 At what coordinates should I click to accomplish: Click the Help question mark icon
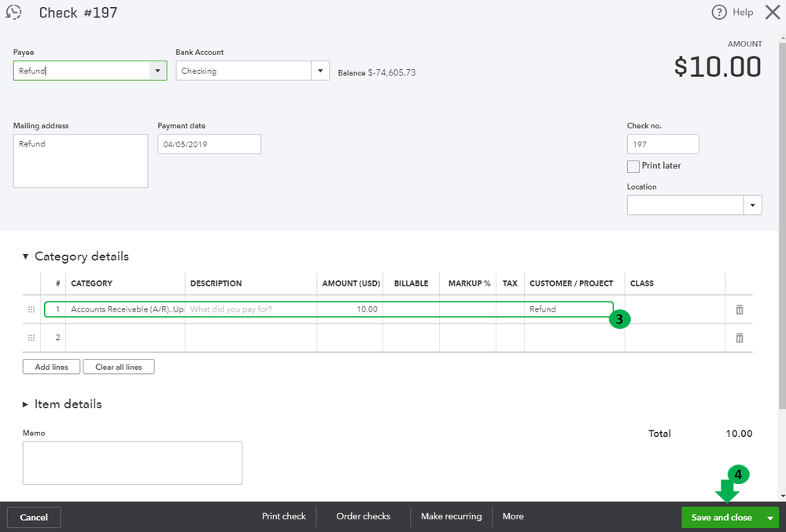pyautogui.click(x=719, y=12)
